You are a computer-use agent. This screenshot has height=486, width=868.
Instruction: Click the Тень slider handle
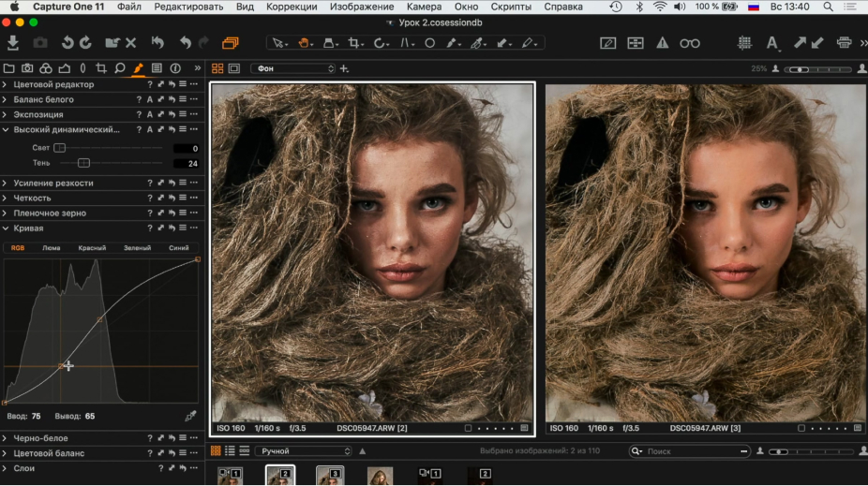click(x=83, y=163)
